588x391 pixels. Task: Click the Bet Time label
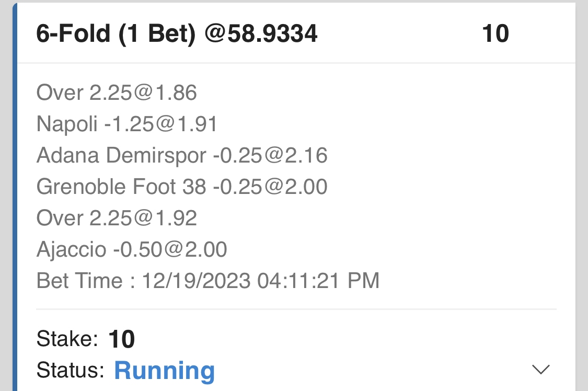pyautogui.click(x=79, y=281)
